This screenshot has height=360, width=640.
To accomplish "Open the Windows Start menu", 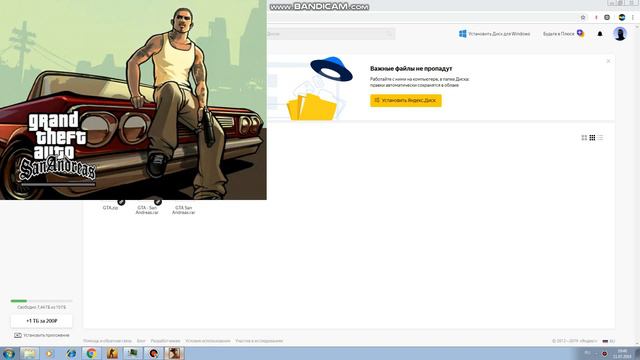I will (x=9, y=353).
